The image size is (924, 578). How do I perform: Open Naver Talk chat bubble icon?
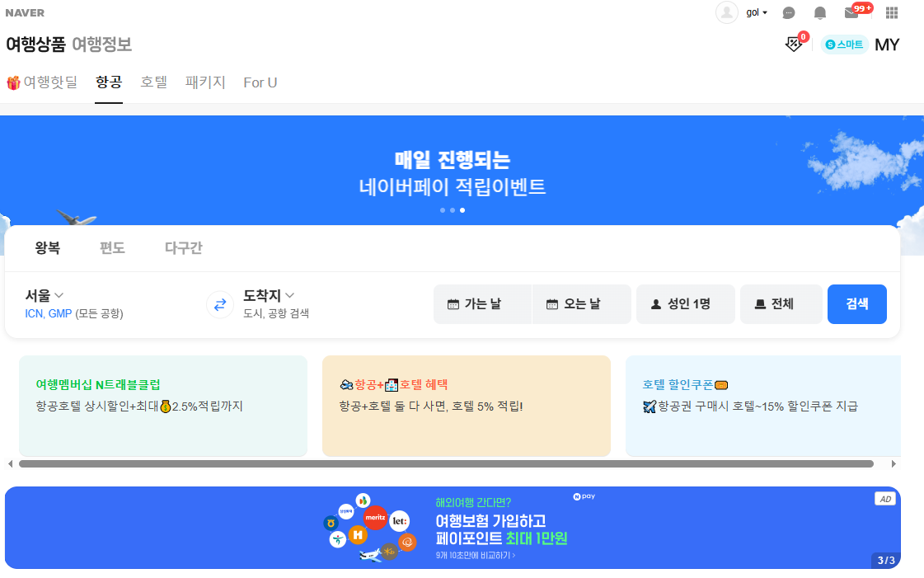[789, 12]
